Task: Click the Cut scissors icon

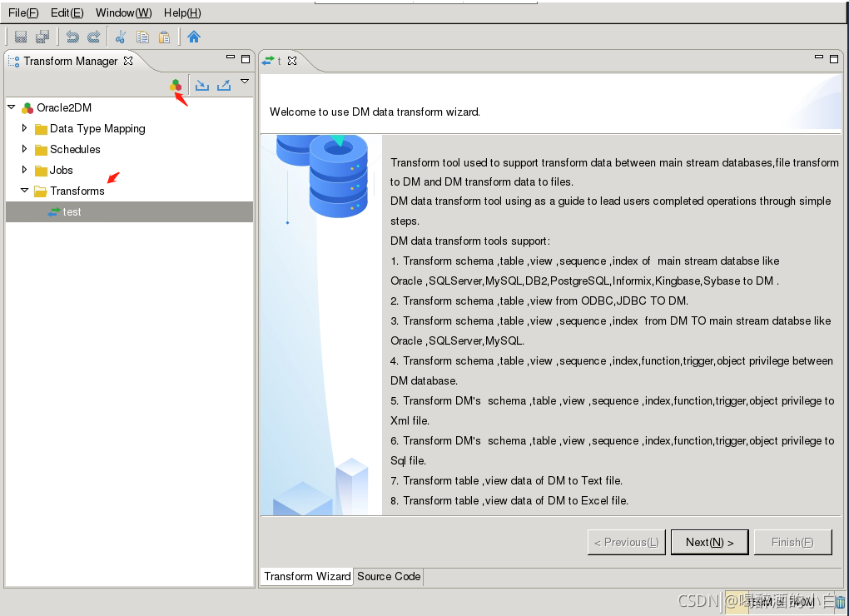Action: 121,37
